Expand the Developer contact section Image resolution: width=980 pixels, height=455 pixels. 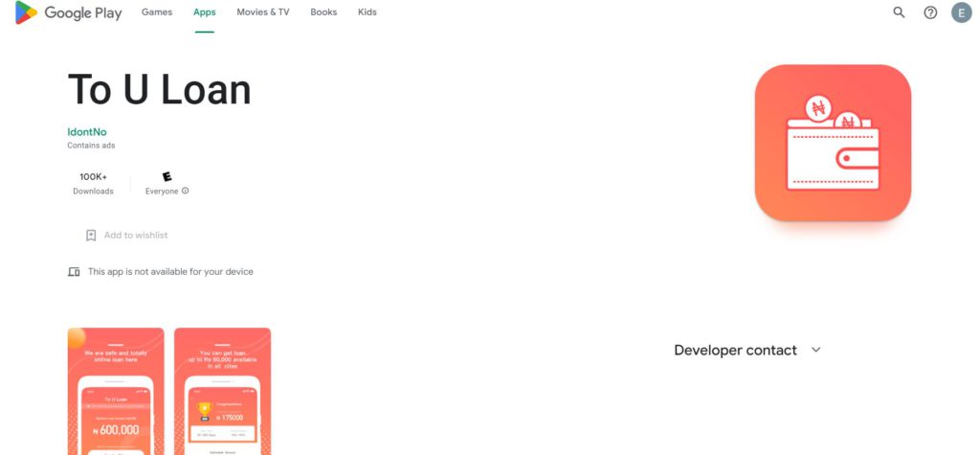[x=815, y=350]
